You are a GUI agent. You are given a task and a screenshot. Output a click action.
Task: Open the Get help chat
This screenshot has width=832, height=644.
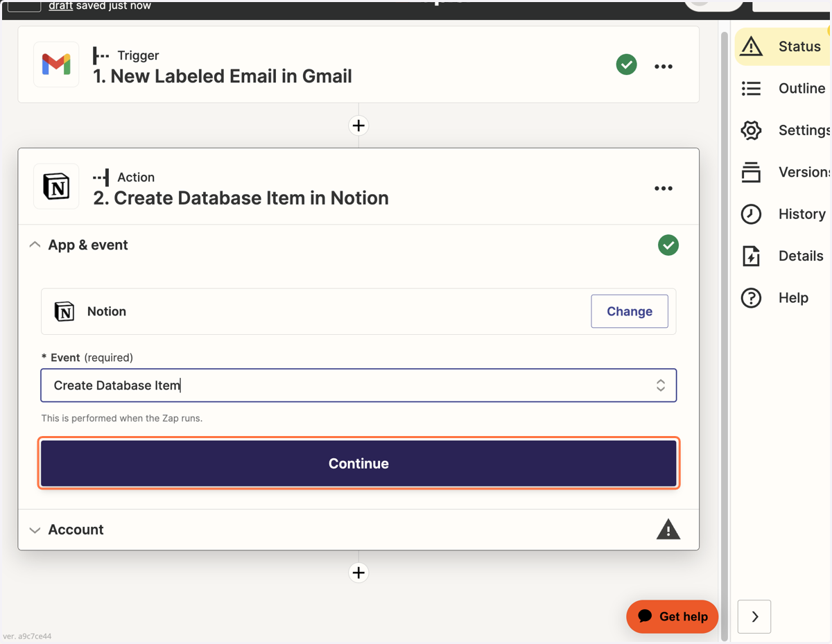673,616
